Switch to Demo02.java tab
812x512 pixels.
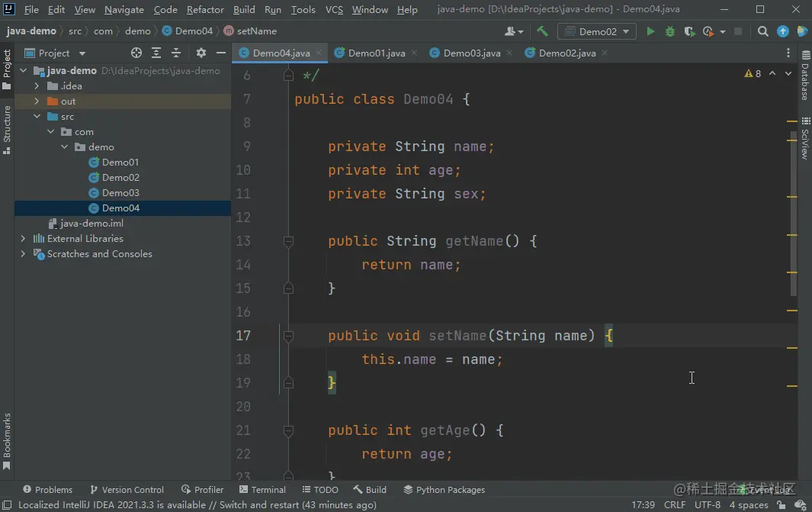566,53
